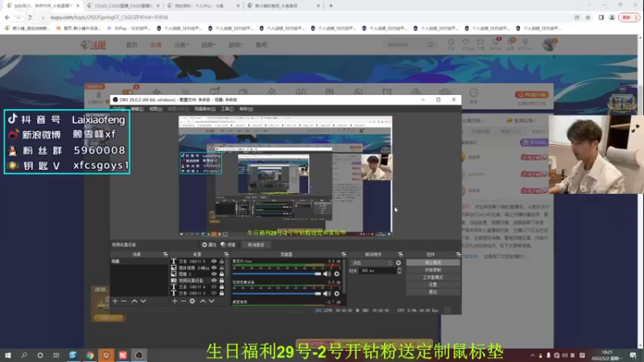Click the search magnifier on the Douyu header

(430, 44)
